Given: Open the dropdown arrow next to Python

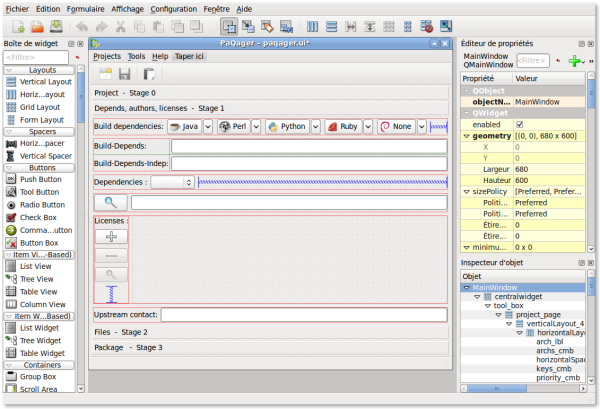Looking at the screenshot, I should point(316,127).
